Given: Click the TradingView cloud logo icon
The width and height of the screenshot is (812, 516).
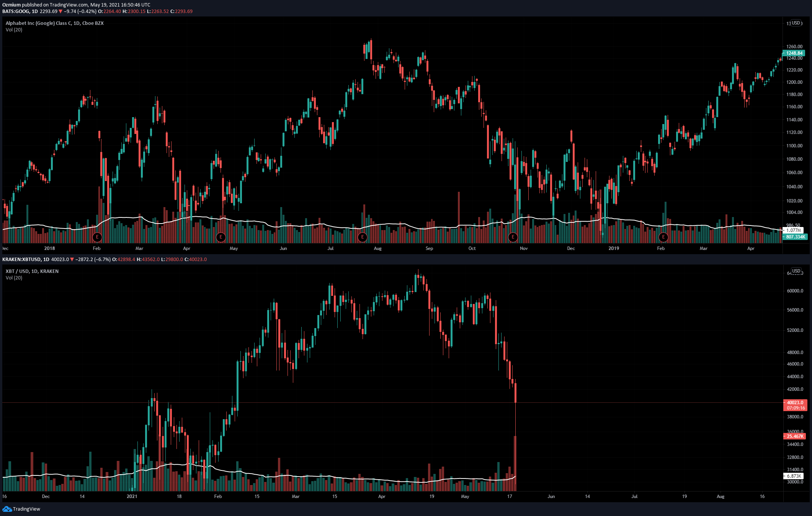Looking at the screenshot, I should 7,509.
